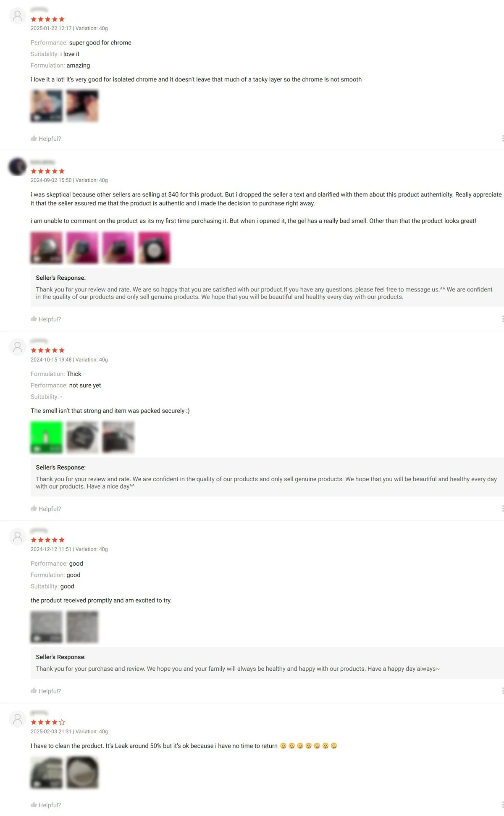Image resolution: width=504 pixels, height=816 pixels.
Task: Like the review dated 2024-10-15
Action: point(46,509)
